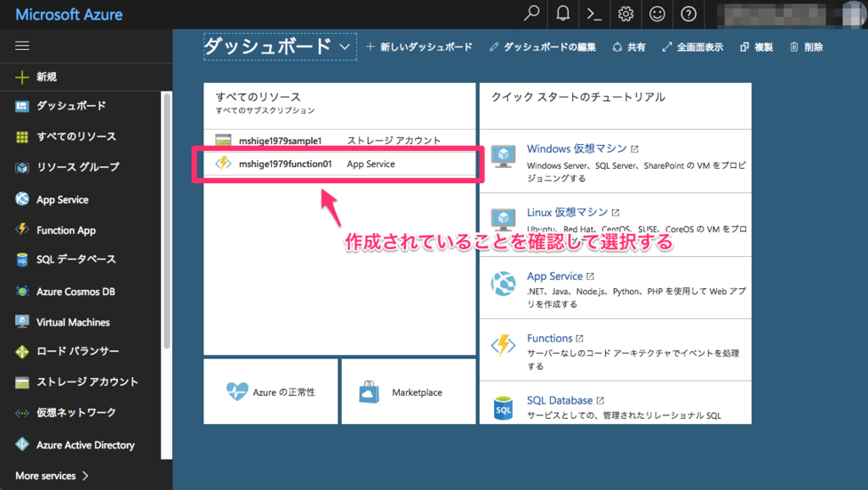This screenshot has height=490, width=868.
Task: Open Azure の正常性 tile
Action: 270,392
